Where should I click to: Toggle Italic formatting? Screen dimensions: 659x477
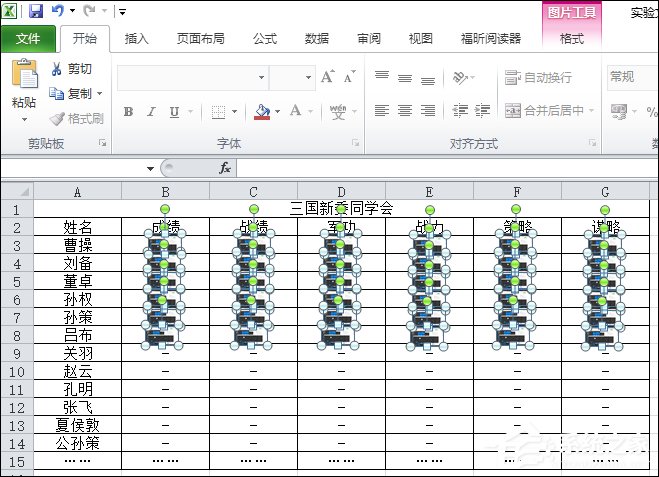[x=150, y=111]
